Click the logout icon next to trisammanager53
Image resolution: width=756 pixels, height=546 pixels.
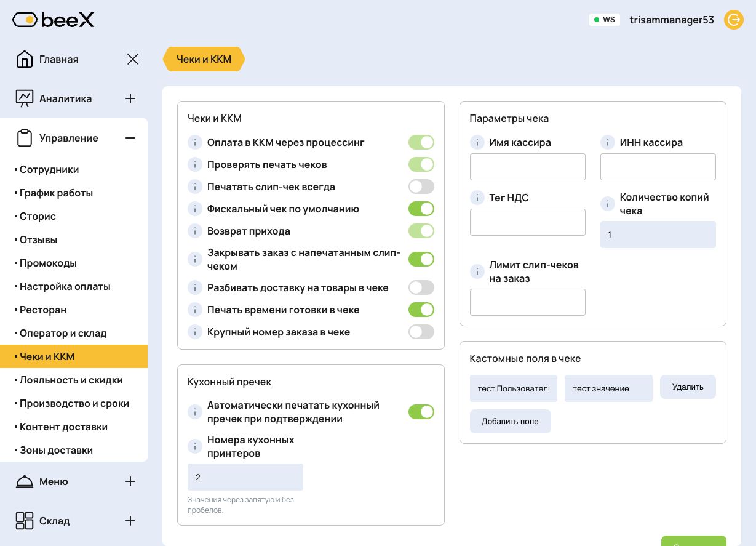click(733, 20)
